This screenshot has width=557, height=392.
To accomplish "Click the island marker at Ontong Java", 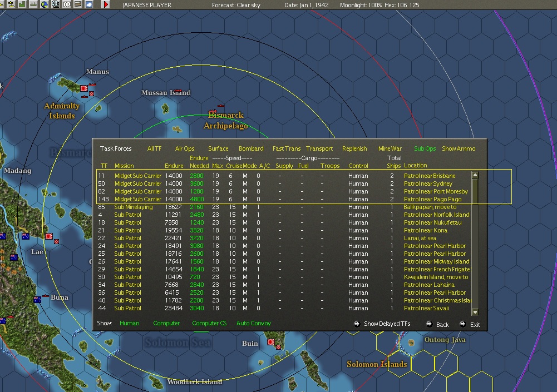I will click(x=411, y=343).
